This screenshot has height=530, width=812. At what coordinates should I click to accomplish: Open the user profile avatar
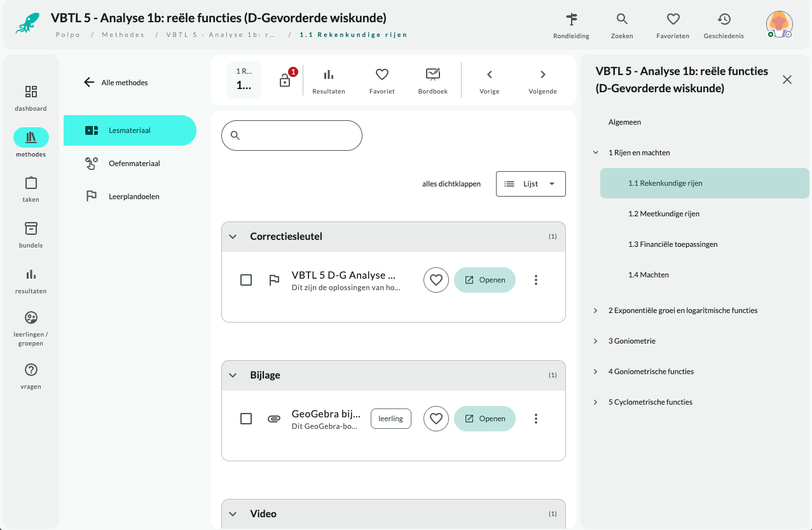pos(779,24)
